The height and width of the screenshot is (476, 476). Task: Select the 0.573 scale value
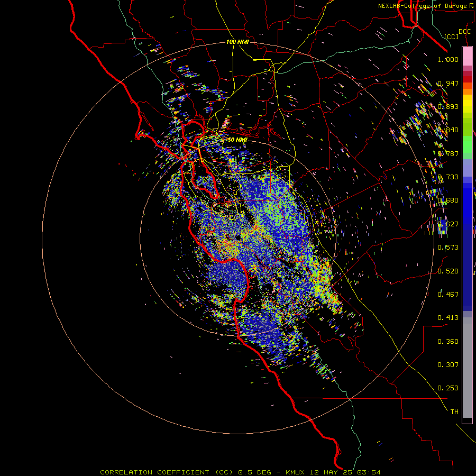point(448,248)
